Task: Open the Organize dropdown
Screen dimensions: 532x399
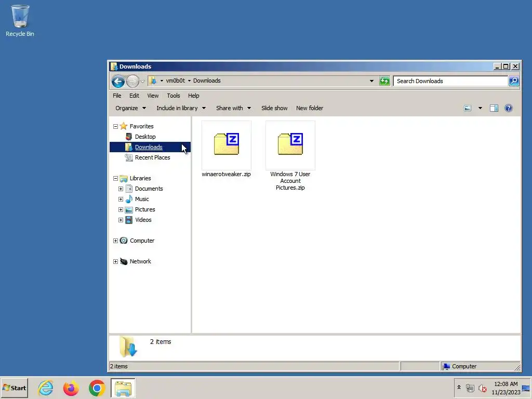Action: [130, 108]
